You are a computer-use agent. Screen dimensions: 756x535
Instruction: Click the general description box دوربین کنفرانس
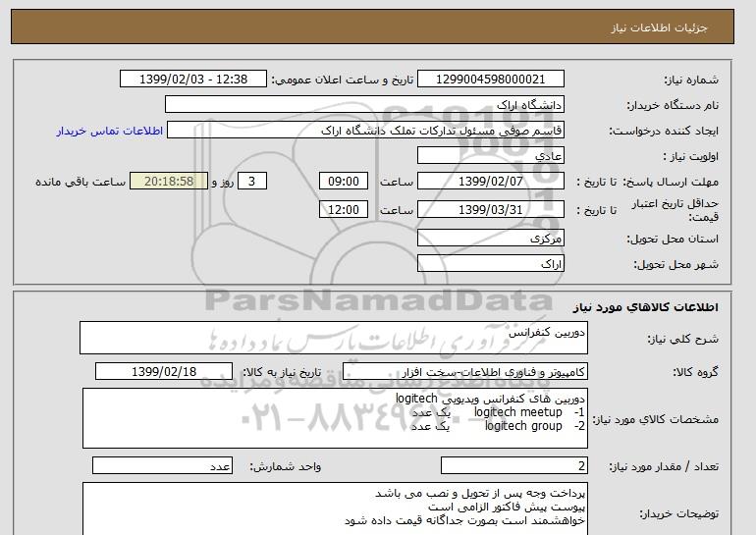tap(334, 338)
